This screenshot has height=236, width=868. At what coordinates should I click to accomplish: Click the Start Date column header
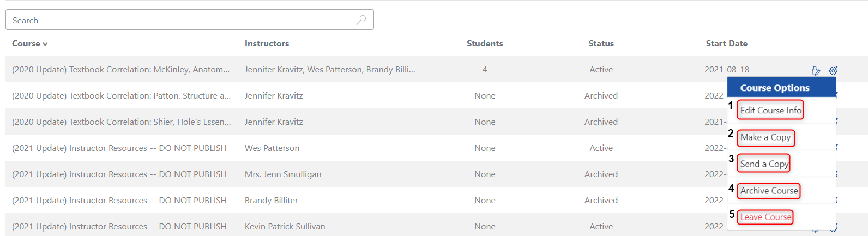click(x=726, y=44)
